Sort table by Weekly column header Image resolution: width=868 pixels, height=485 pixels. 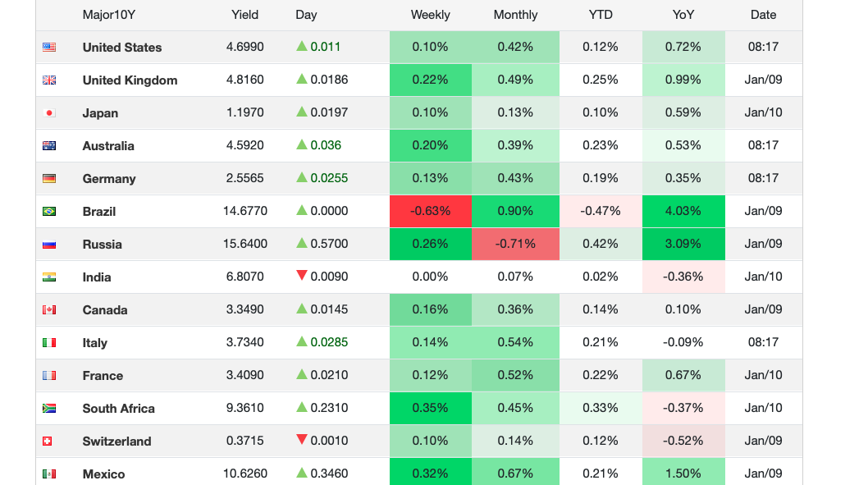click(430, 15)
